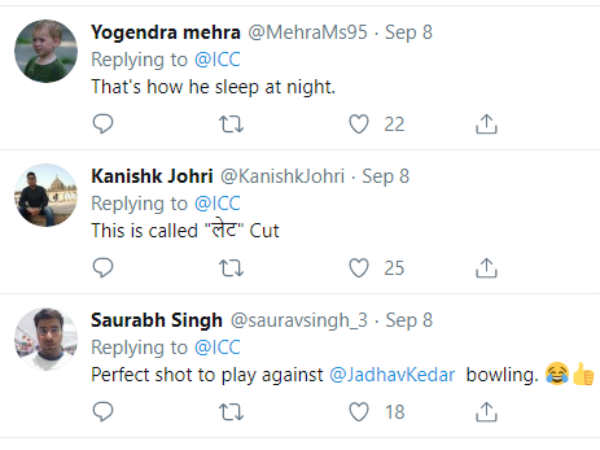The width and height of the screenshot is (600, 450).
Task: Reply to Yogendra mehra's tweet
Action: click(x=103, y=124)
